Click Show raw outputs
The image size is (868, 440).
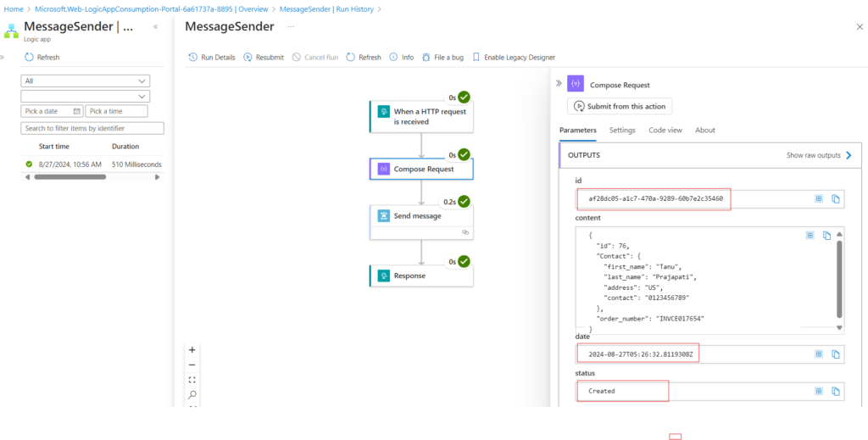820,155
